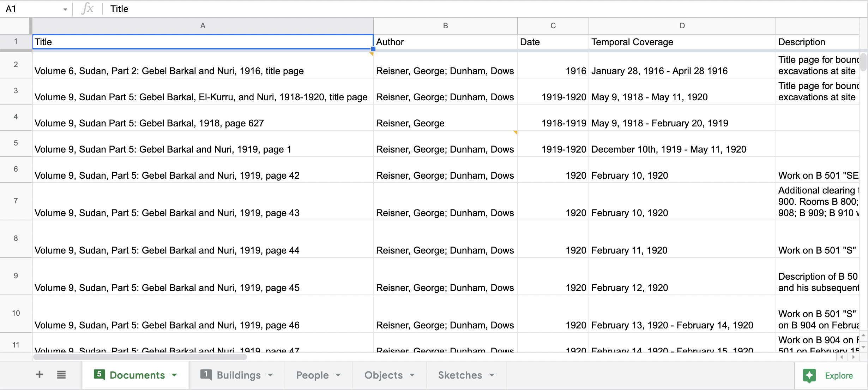Click the scroll left arrow button

pos(842,357)
